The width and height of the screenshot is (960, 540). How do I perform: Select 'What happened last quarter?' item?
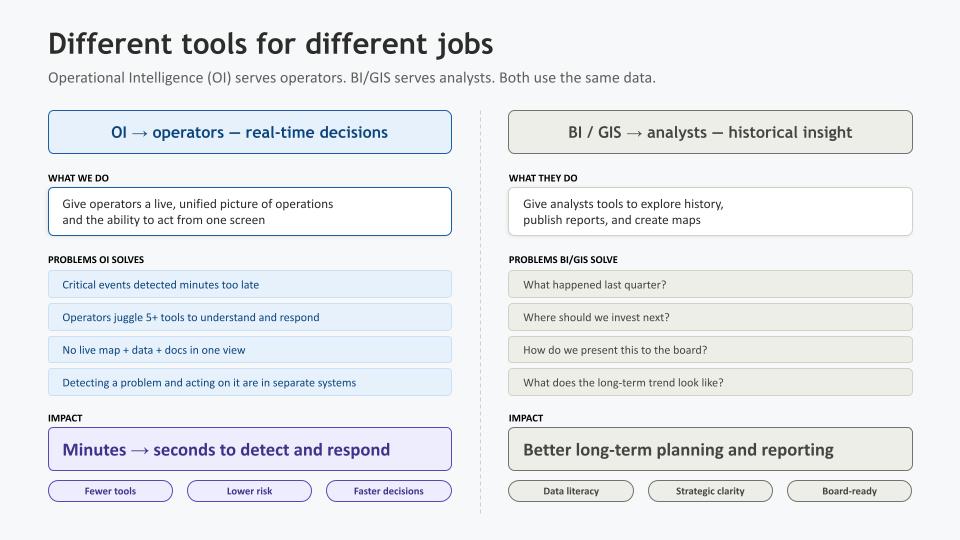pos(710,284)
